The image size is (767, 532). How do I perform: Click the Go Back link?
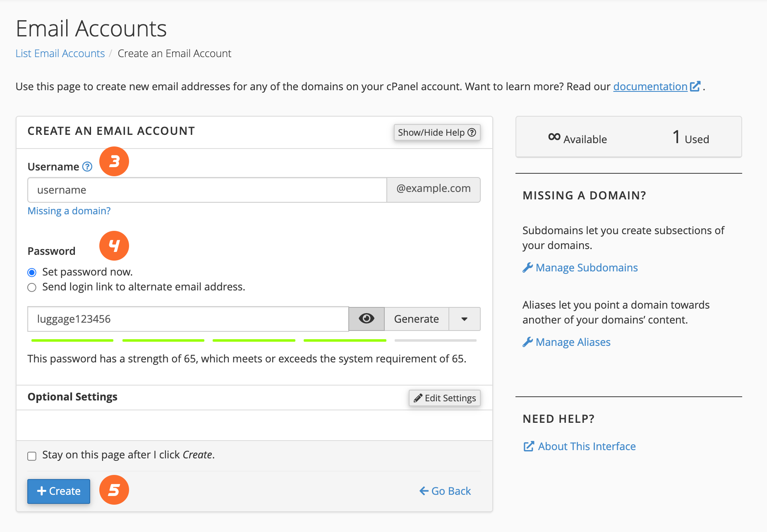(x=445, y=491)
